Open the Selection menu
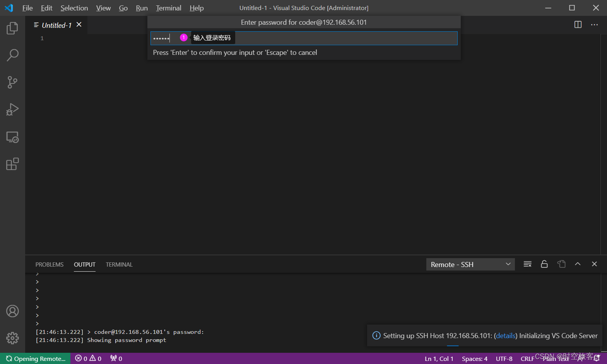The width and height of the screenshot is (607, 364). click(74, 8)
